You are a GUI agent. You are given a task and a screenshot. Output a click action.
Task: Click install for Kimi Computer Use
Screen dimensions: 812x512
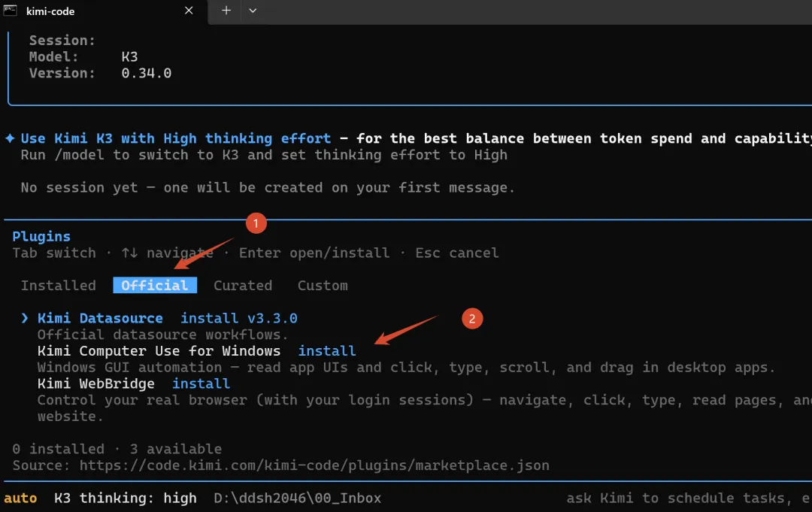[327, 351]
